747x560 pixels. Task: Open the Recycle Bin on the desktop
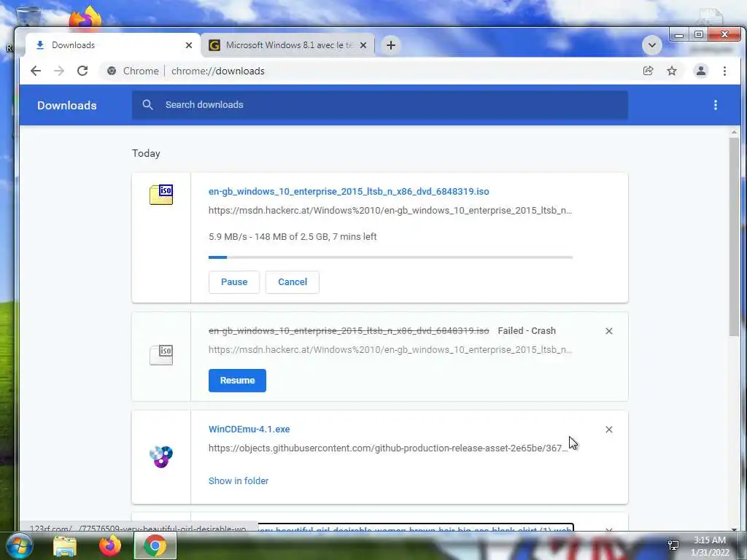click(28, 16)
